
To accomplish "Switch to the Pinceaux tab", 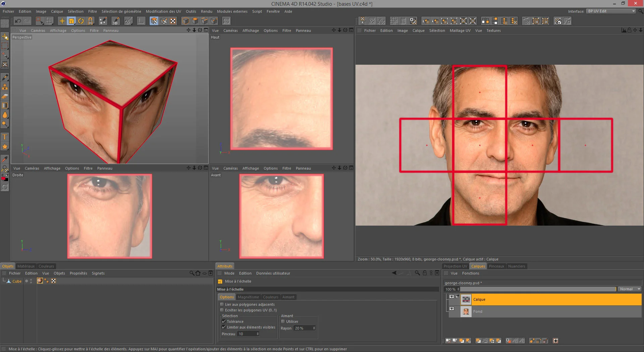I will pos(496,266).
